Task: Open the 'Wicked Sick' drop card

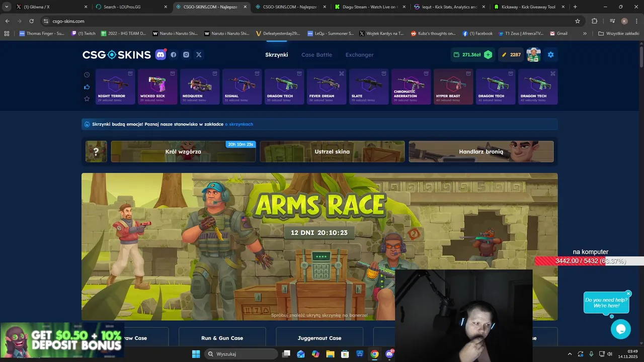Action: point(157,87)
